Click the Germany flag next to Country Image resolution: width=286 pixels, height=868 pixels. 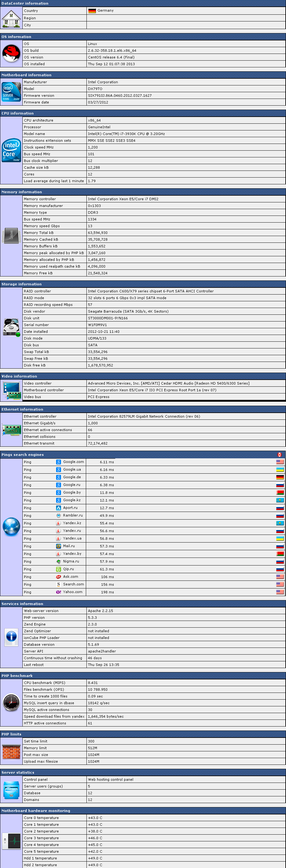click(x=92, y=11)
